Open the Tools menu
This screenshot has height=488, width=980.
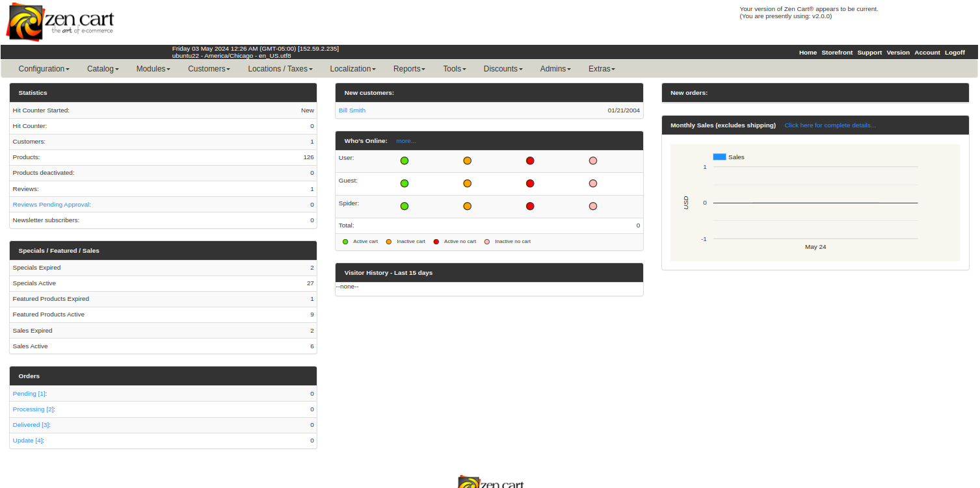pos(454,69)
